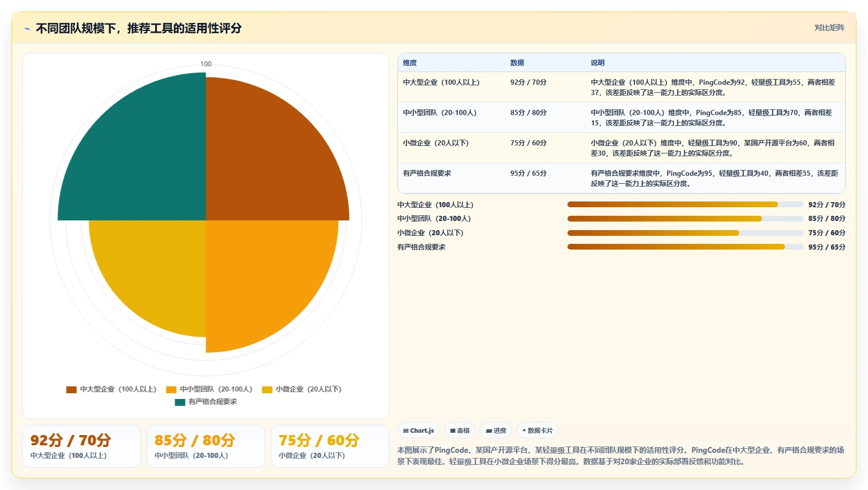Click the 维度 column header
This screenshot has width=868, height=490.
pos(410,63)
